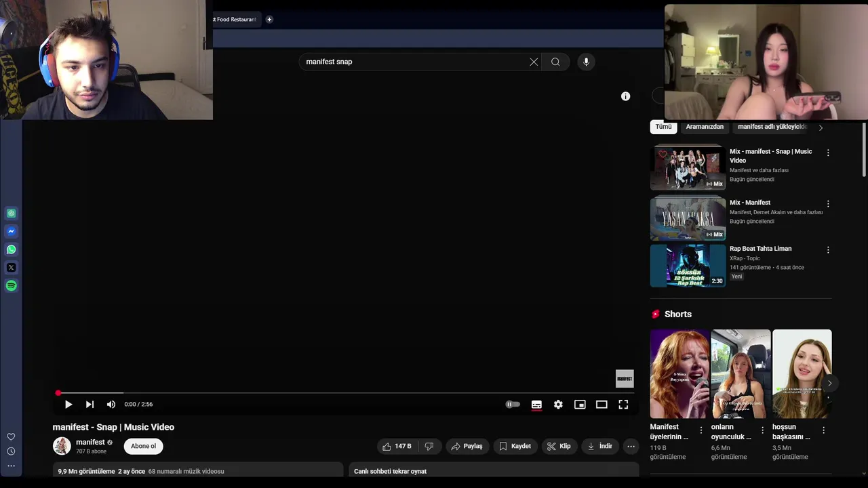Image resolution: width=868 pixels, height=488 pixels.
Task: Play the video with the play button
Action: 68,405
